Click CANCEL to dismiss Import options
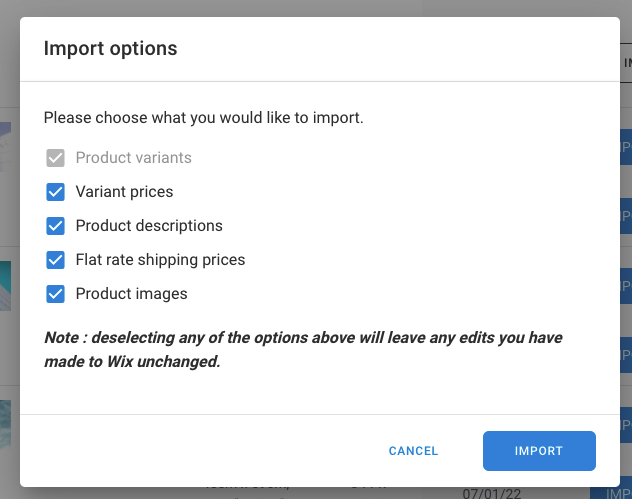Screen dimensions: 632x499 click(413, 451)
